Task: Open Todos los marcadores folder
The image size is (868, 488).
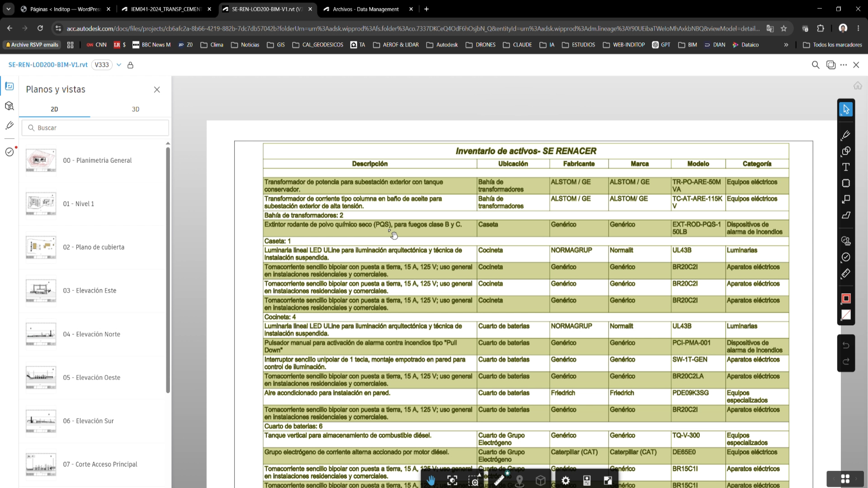Action: tap(832, 45)
